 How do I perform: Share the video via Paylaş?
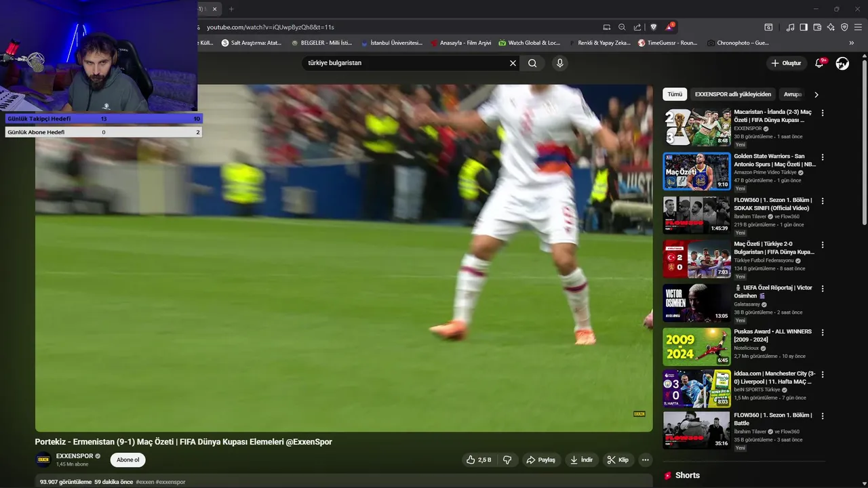click(540, 460)
